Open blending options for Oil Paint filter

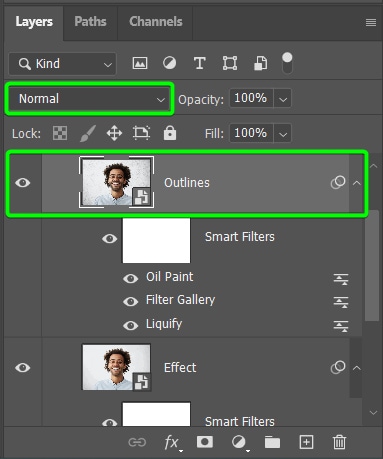coord(341,279)
